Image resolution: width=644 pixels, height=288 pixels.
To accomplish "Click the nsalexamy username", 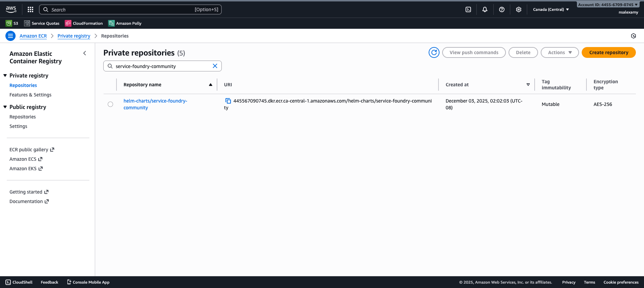I will (x=628, y=12).
